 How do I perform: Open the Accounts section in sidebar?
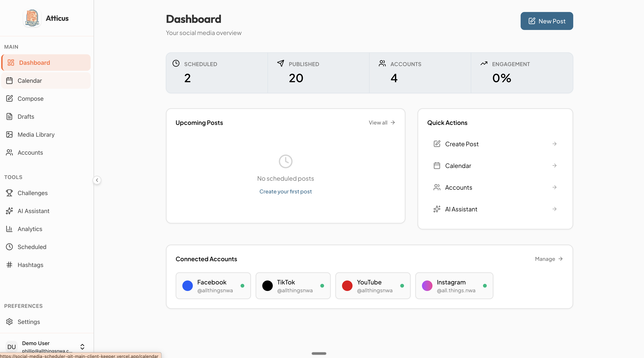click(x=30, y=152)
